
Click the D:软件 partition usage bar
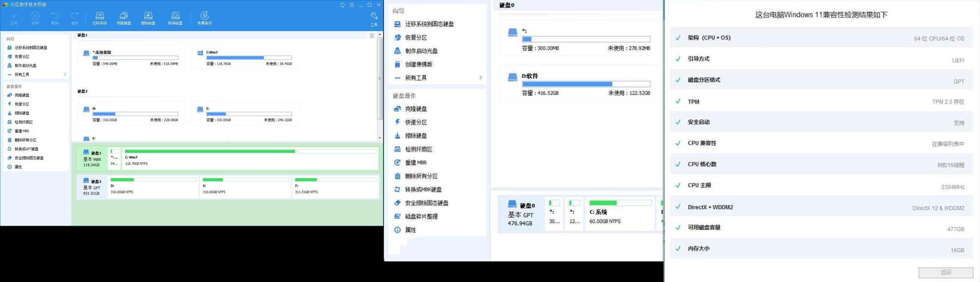point(585,84)
